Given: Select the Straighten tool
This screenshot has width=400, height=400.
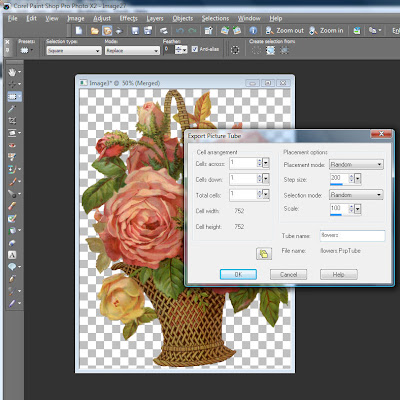Looking at the screenshot, I should click(12, 133).
